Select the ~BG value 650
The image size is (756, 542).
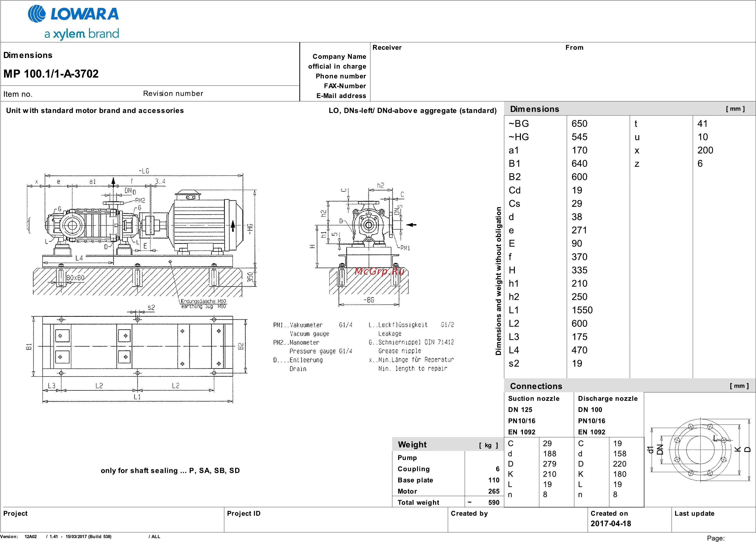click(x=579, y=124)
